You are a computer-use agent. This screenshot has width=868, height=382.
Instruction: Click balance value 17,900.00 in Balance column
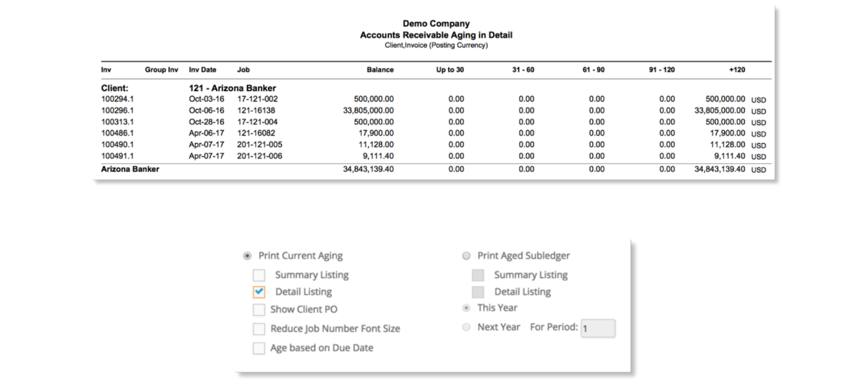point(376,133)
